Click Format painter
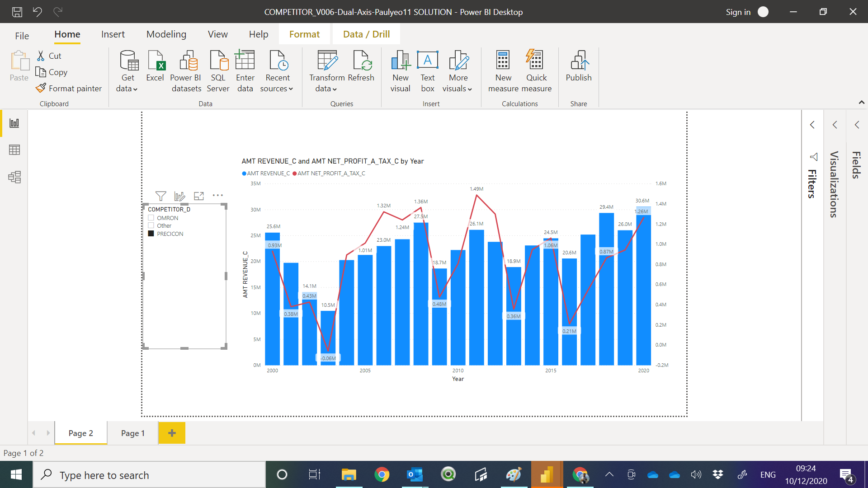Image resolution: width=868 pixels, height=488 pixels. pos(69,89)
